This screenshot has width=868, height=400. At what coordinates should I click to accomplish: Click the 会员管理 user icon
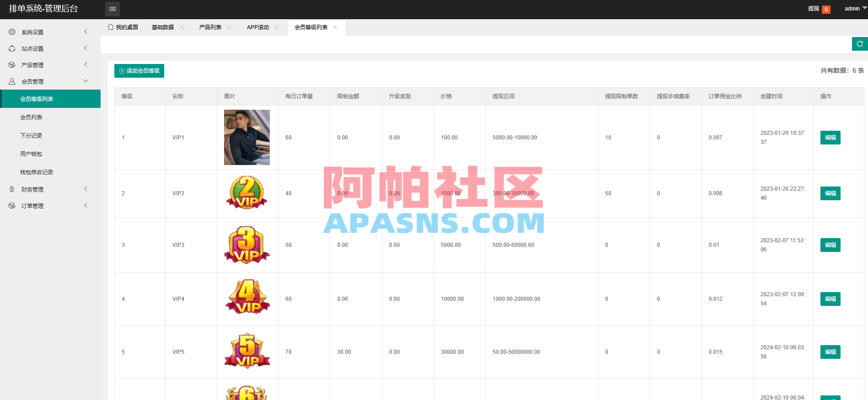[12, 81]
